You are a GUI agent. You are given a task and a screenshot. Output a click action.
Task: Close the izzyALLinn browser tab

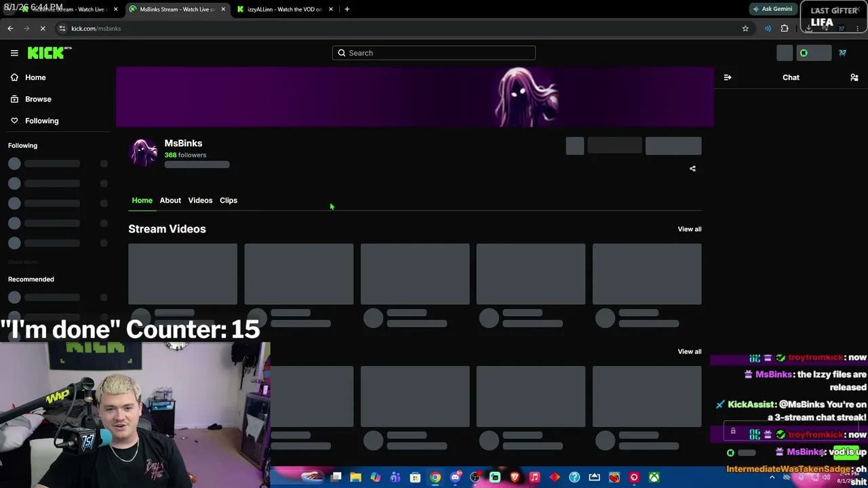point(331,9)
